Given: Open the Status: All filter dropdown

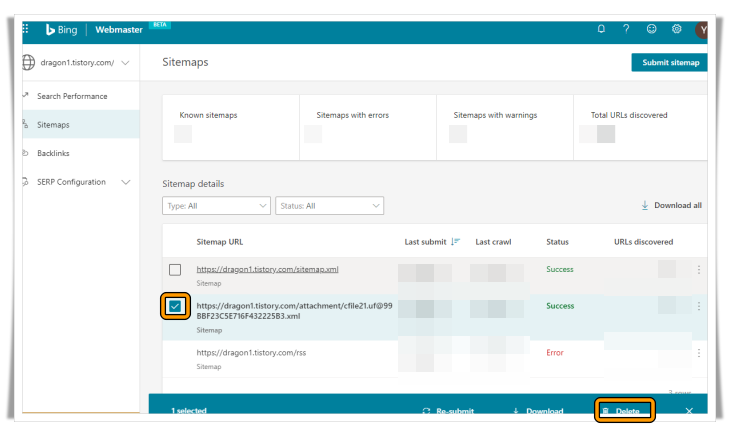Looking at the screenshot, I should pos(330,206).
